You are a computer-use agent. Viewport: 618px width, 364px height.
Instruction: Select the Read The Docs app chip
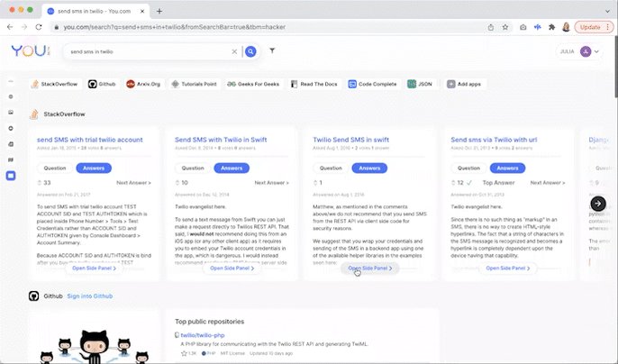point(314,84)
